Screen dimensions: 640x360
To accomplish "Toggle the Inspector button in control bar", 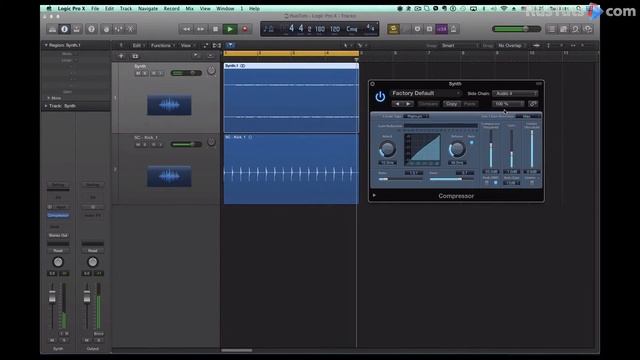I will click(x=64, y=29).
